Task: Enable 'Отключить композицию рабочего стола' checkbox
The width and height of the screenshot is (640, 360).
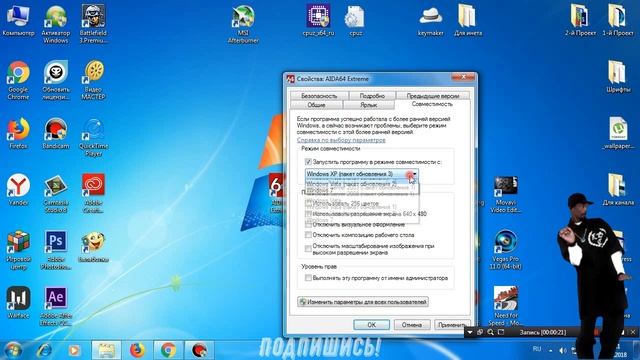Action: (308, 235)
